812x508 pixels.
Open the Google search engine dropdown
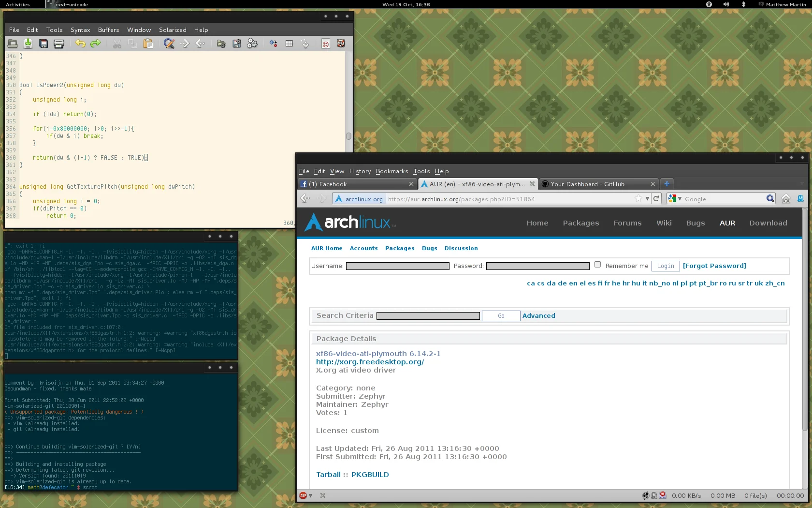[x=675, y=198]
